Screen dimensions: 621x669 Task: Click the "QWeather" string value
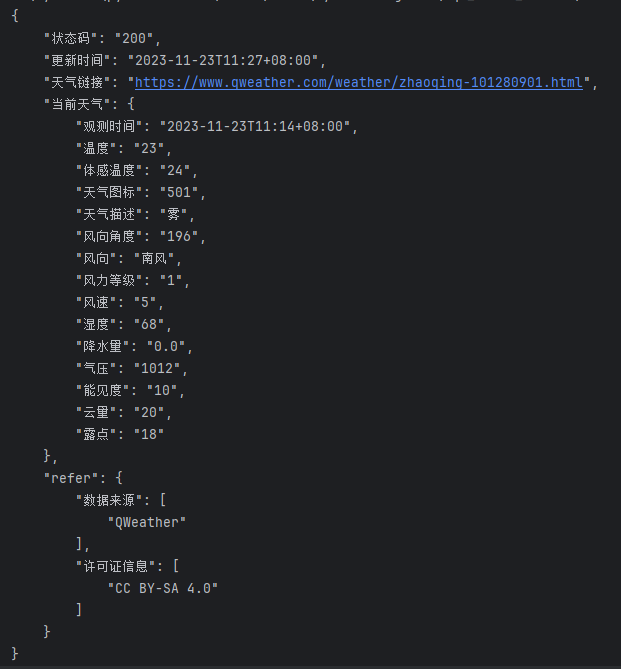pyautogui.click(x=148, y=522)
